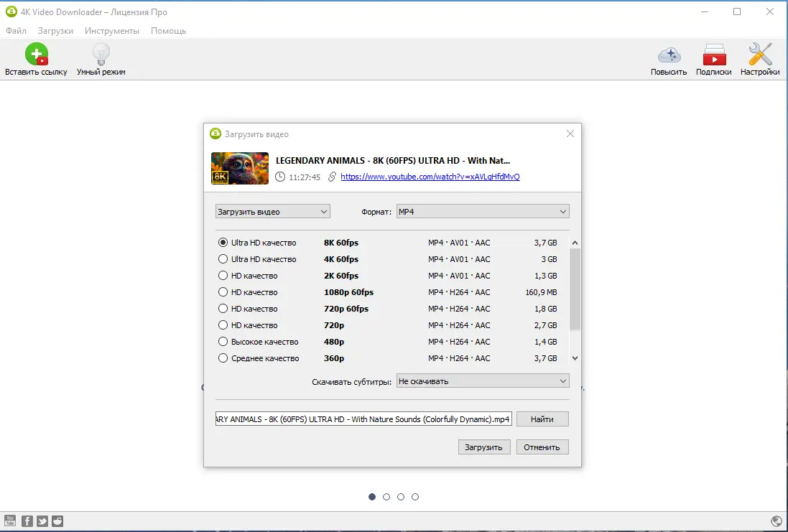Viewport: 788px width, 532px height.
Task: Open the Загрузить видео action dropdown
Action: click(273, 212)
